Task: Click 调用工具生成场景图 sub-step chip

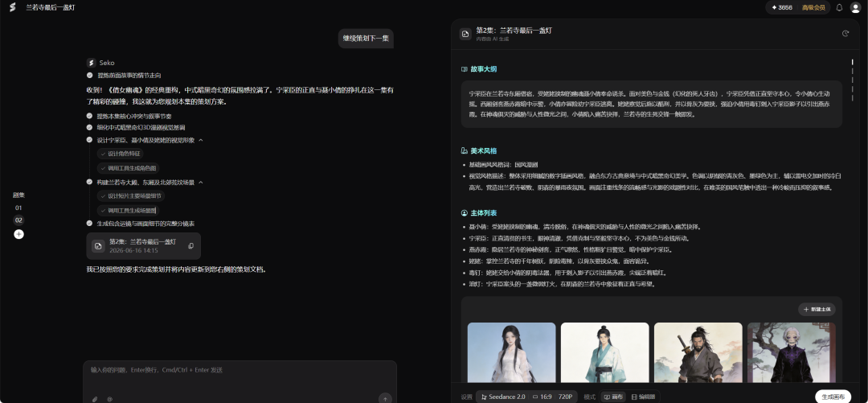Action: 129,210
